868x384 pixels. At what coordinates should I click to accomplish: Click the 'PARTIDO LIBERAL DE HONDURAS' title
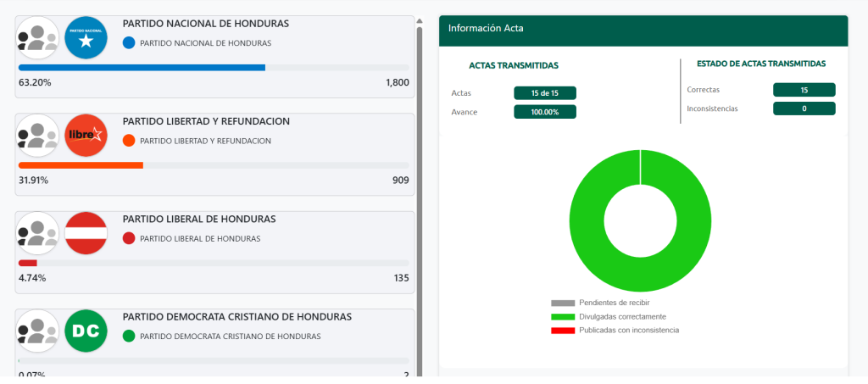click(199, 219)
